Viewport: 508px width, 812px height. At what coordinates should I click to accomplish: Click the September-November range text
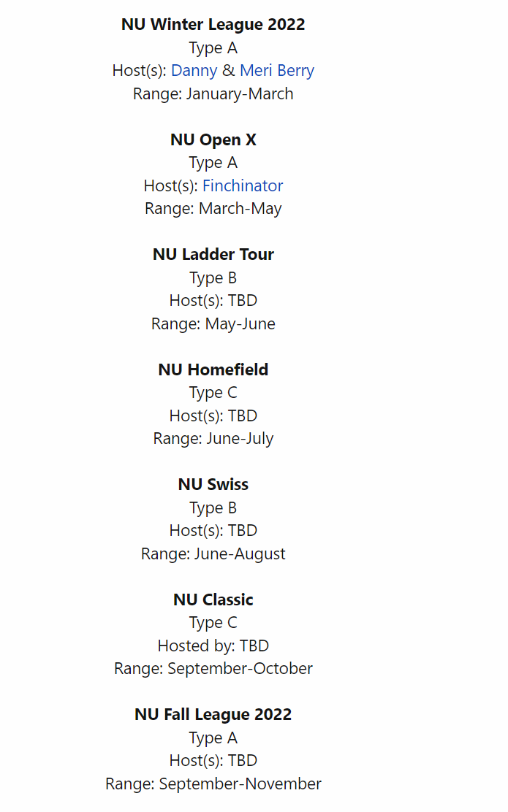(x=213, y=784)
